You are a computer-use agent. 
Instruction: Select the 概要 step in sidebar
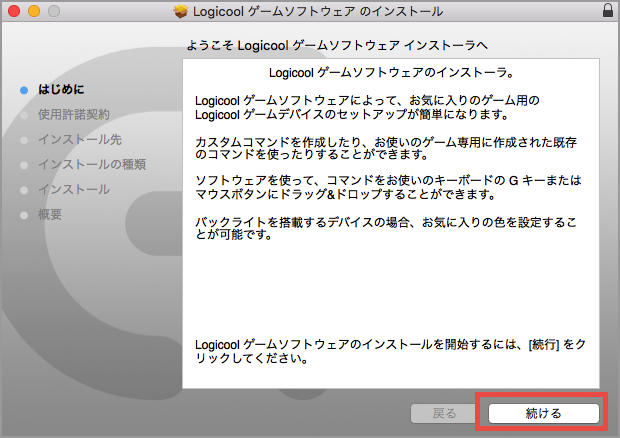[x=50, y=214]
